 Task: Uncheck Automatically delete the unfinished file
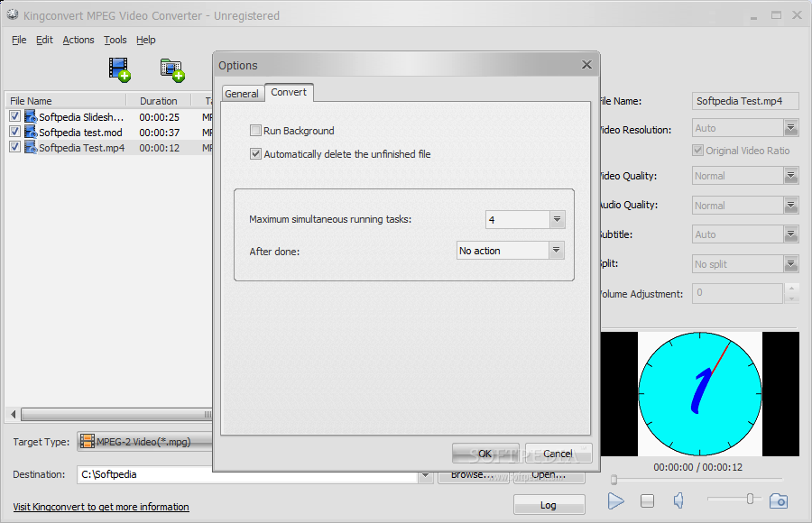(x=255, y=154)
